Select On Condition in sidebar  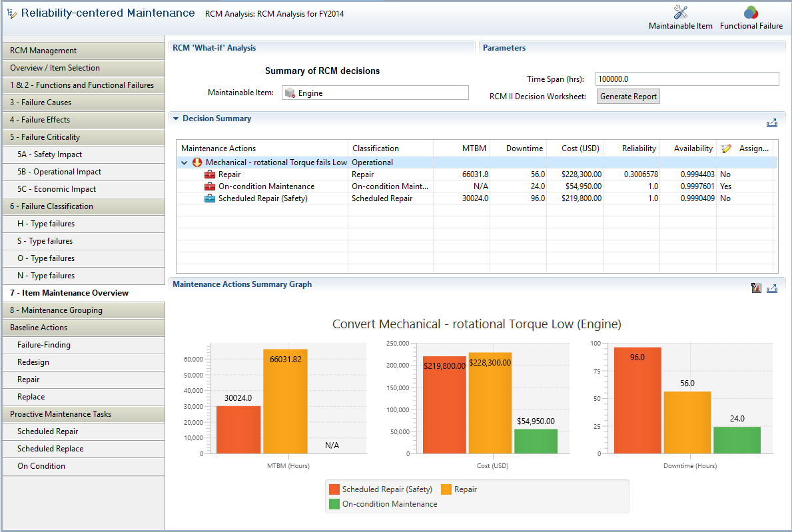coord(84,466)
